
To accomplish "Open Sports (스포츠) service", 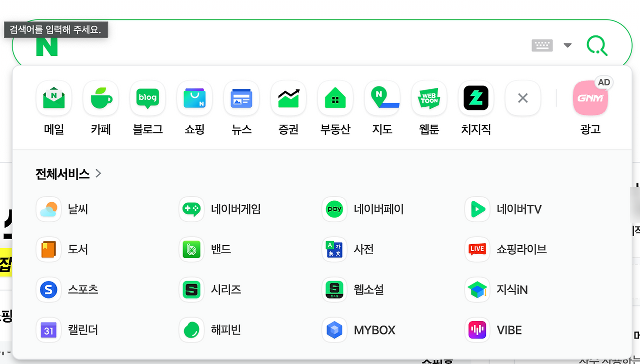I will (x=67, y=290).
